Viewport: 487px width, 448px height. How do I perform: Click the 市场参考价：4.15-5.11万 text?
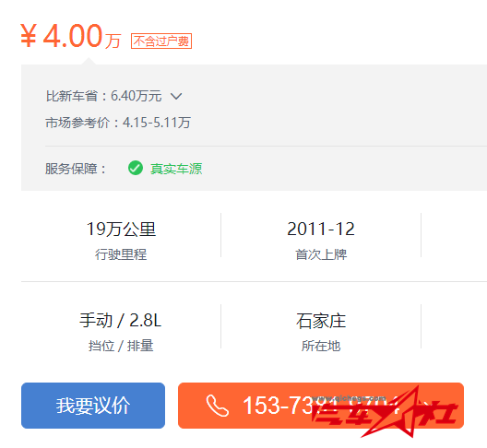[118, 123]
